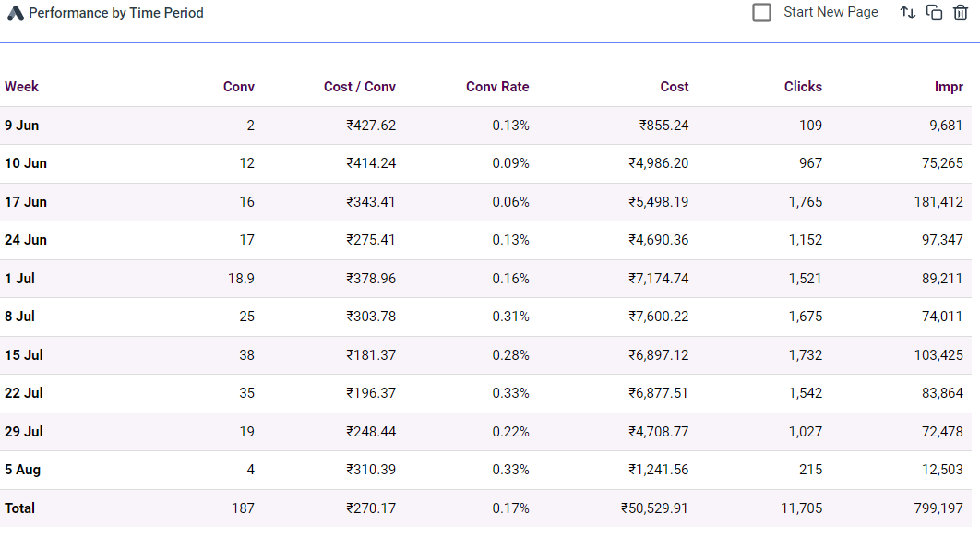This screenshot has width=980, height=550.
Task: Duplicate the widget using the copy icon
Action: [x=934, y=13]
